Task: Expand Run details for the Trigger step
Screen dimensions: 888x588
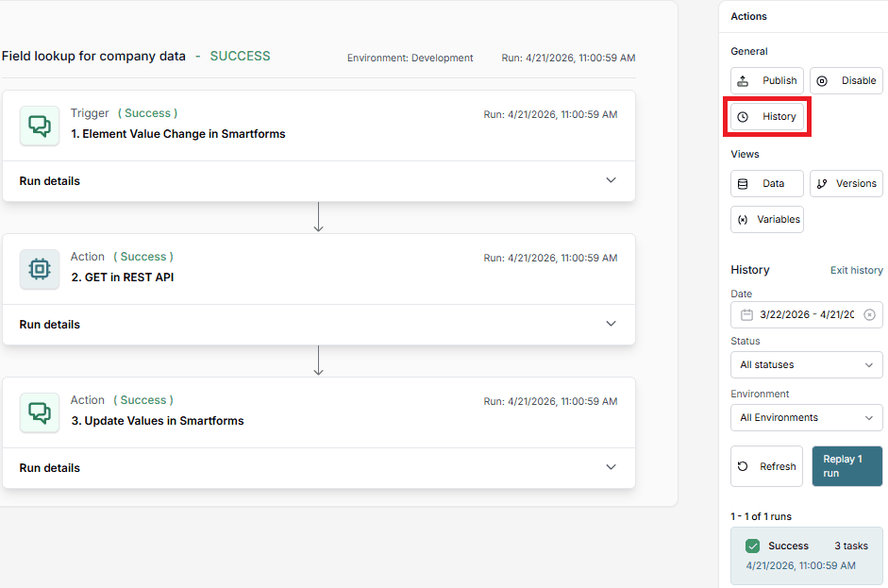Action: [x=319, y=180]
